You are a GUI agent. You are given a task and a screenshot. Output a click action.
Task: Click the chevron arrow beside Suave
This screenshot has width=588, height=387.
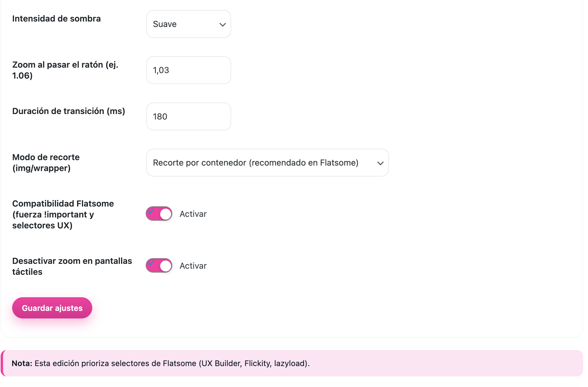coord(223,25)
